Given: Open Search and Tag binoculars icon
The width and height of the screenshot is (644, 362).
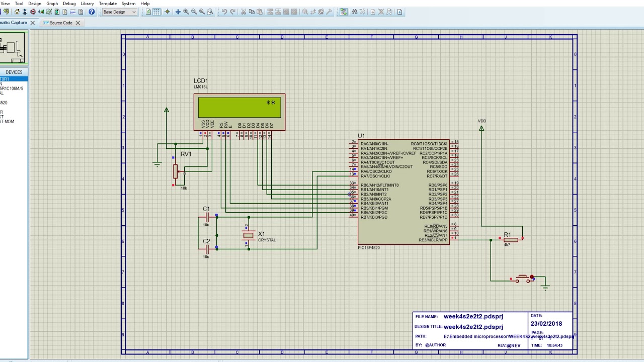Looking at the screenshot, I should pos(355,12).
